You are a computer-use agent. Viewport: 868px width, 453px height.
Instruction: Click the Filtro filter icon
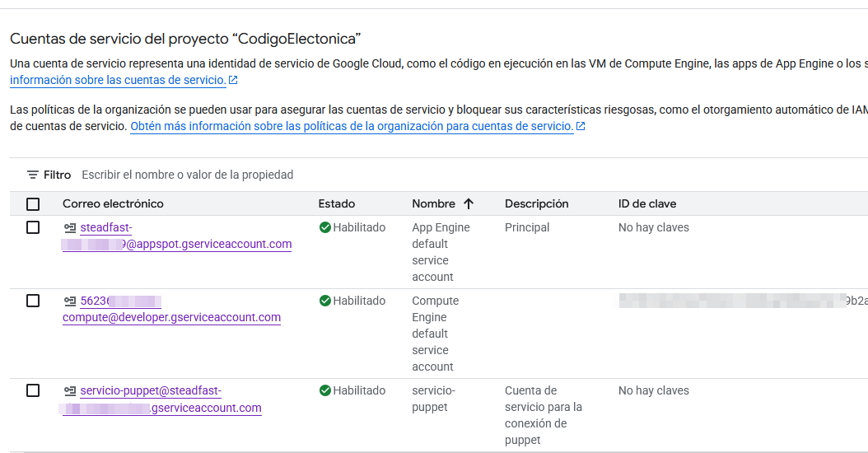click(x=33, y=175)
